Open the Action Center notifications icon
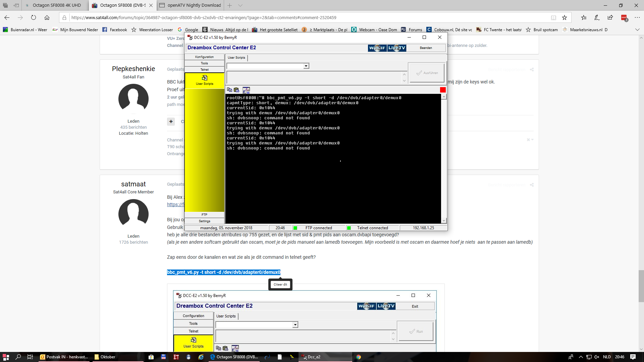 [x=633, y=357]
